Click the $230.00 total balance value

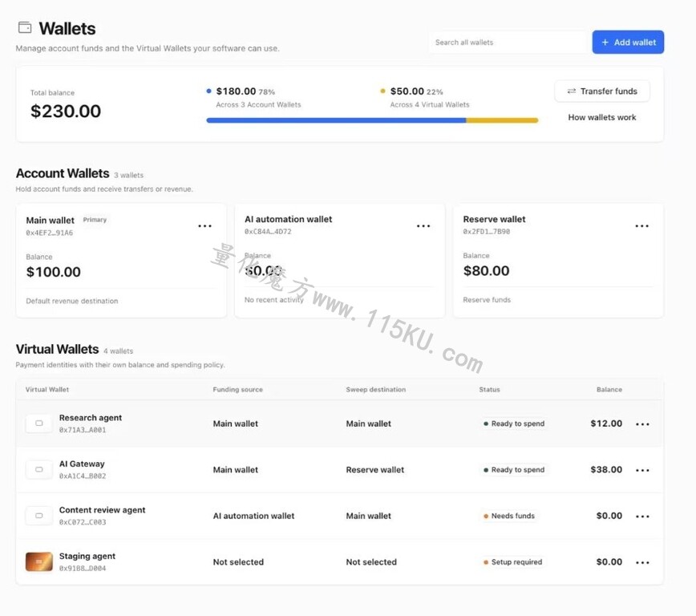click(66, 111)
